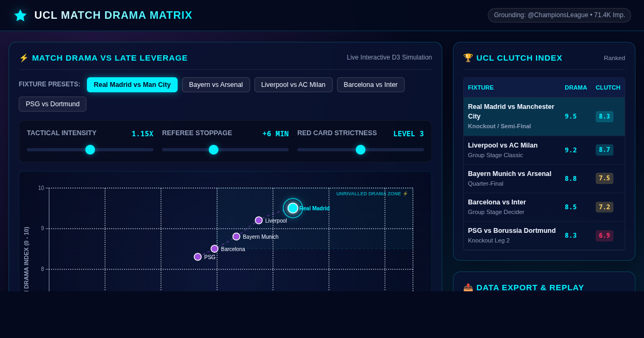
Task: Select Barcelona vs Inter table row
Action: coord(544,207)
